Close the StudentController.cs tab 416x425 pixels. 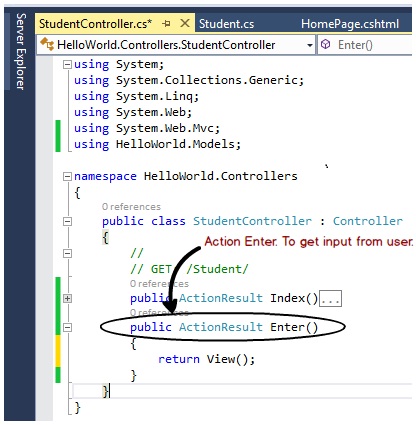tap(185, 23)
